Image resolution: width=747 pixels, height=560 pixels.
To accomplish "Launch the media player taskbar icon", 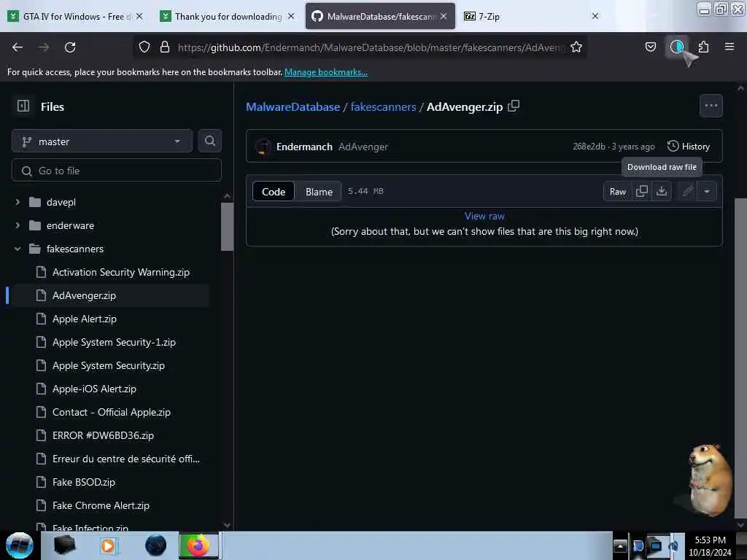I will pyautogui.click(x=109, y=545).
